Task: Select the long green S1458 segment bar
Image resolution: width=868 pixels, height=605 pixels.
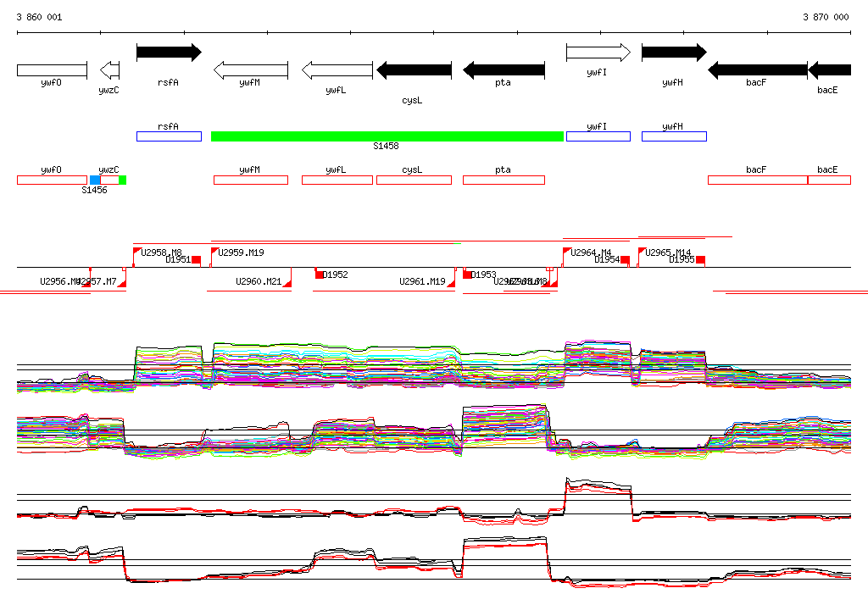Action: pos(387,136)
